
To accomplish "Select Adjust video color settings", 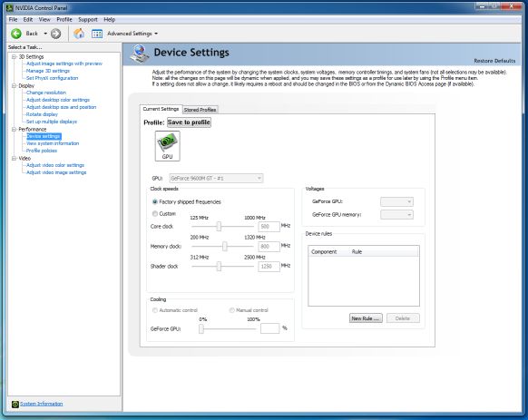I will pos(55,165).
